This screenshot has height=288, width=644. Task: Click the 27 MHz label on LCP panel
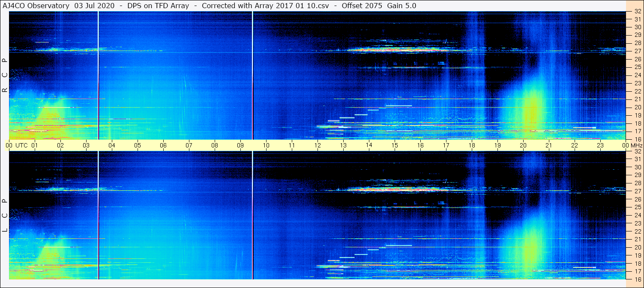[637, 191]
